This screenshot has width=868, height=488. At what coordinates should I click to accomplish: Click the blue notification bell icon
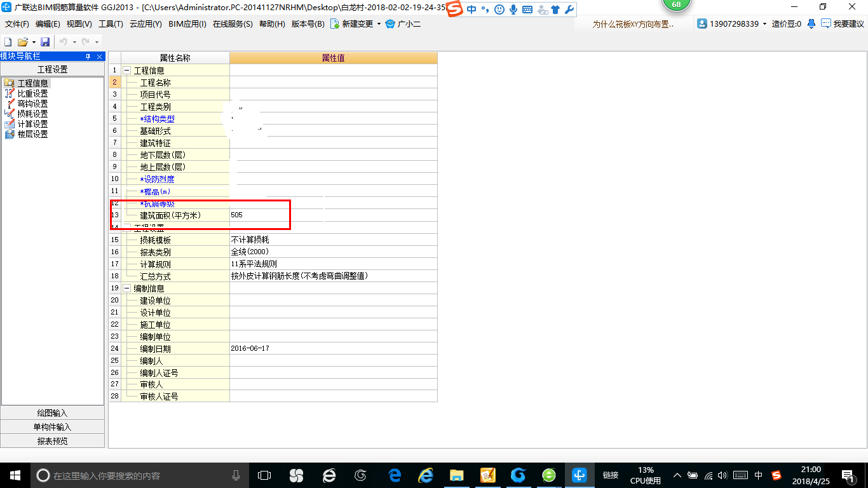(x=811, y=24)
